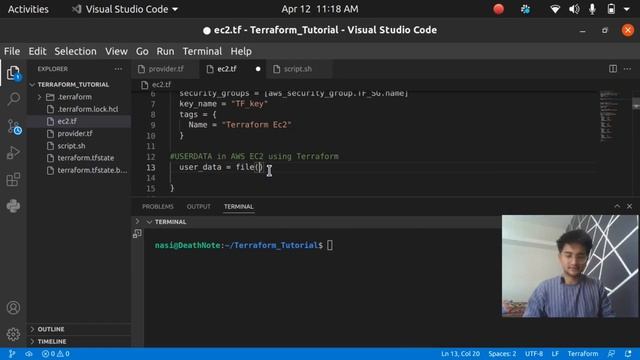Open the Python activity bar icon
The height and width of the screenshot is (360, 640).
13,206
